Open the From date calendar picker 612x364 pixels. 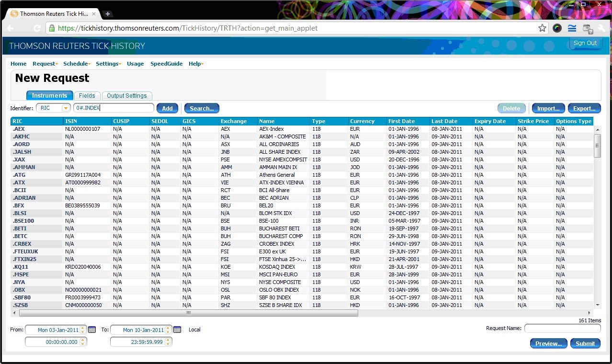click(92, 330)
